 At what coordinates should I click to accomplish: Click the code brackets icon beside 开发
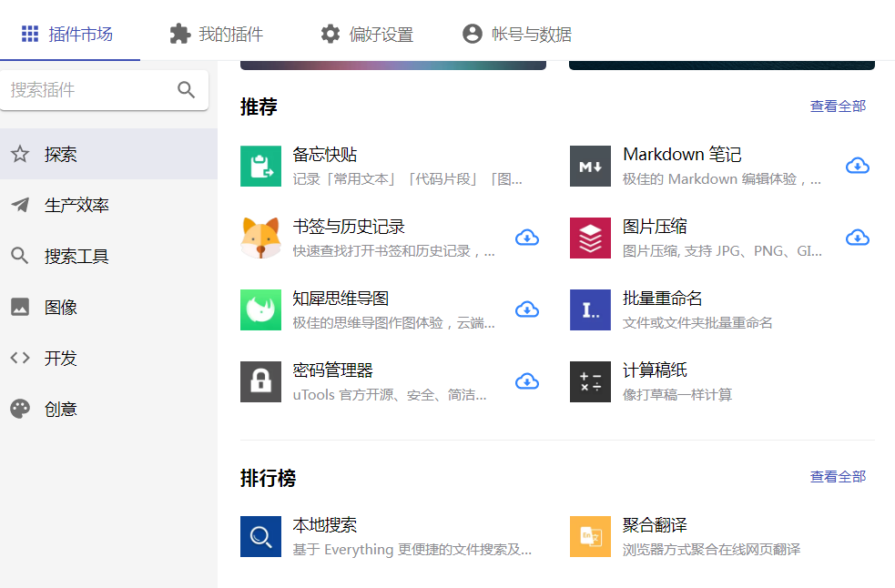(20, 358)
